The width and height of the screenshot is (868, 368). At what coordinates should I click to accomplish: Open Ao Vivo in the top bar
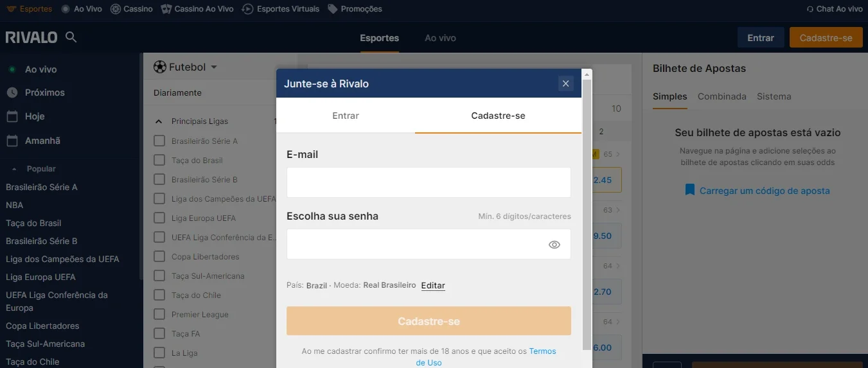82,9
